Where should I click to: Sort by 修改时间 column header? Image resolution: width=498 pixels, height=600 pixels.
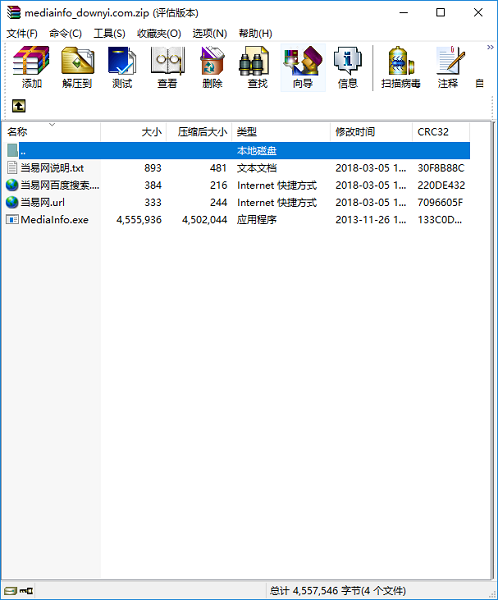tap(371, 132)
